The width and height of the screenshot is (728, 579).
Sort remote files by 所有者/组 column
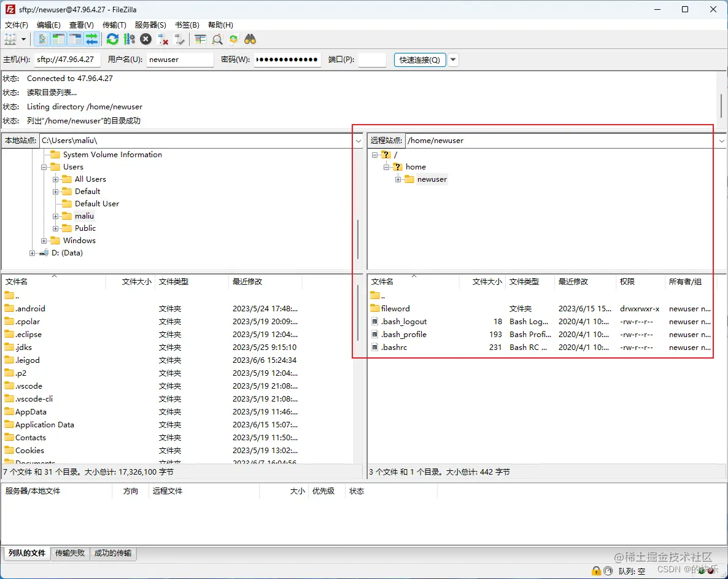(691, 282)
